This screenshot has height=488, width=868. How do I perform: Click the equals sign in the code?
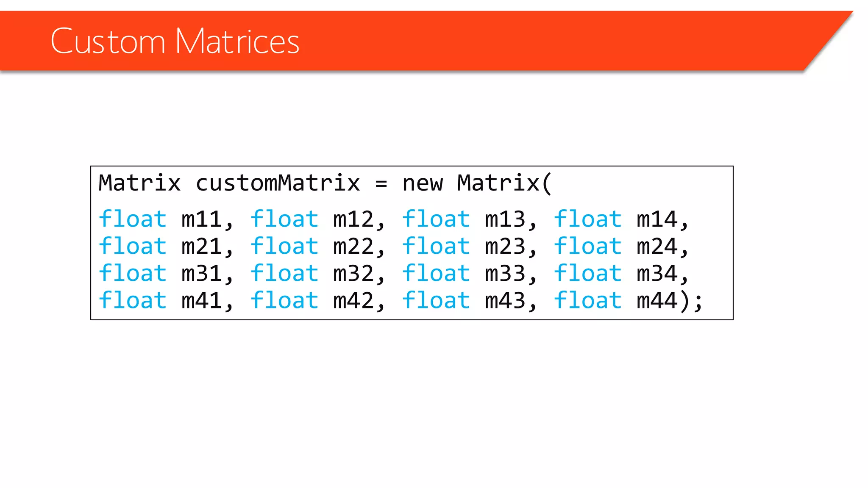[381, 184]
